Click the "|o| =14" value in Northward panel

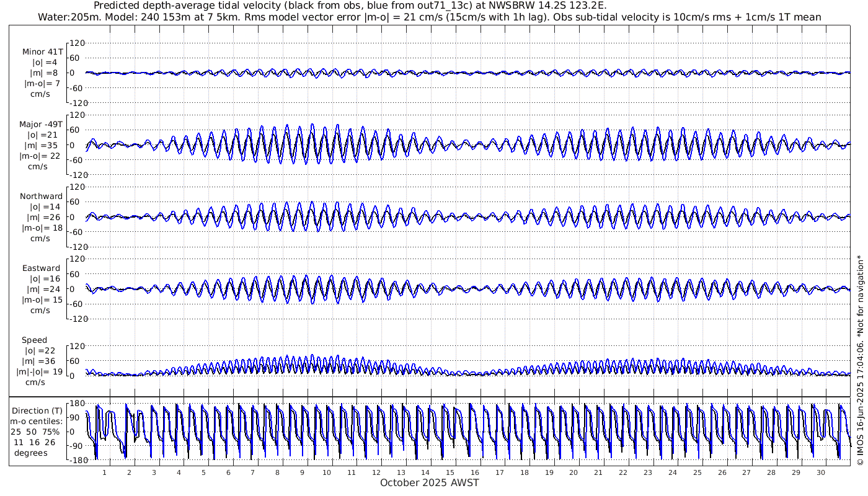[45, 207]
